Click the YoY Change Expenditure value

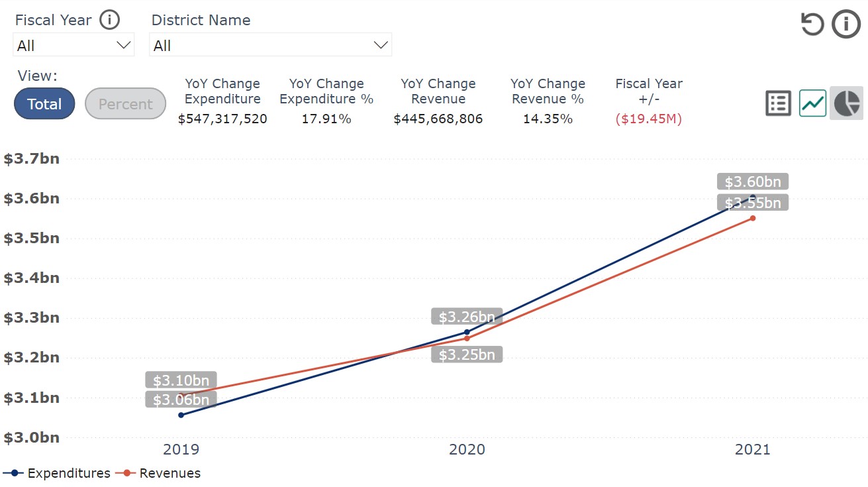[222, 119]
